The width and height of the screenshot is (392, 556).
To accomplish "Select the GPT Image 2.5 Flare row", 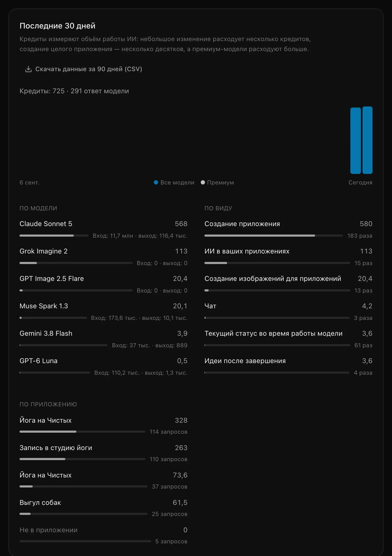I will 104,284.
